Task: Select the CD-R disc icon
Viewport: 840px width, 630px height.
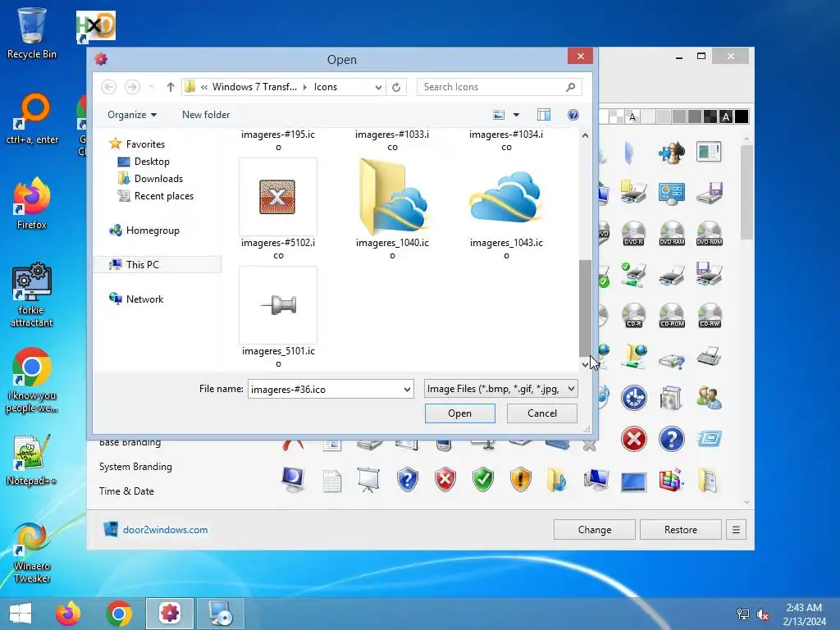Action: pos(634,316)
